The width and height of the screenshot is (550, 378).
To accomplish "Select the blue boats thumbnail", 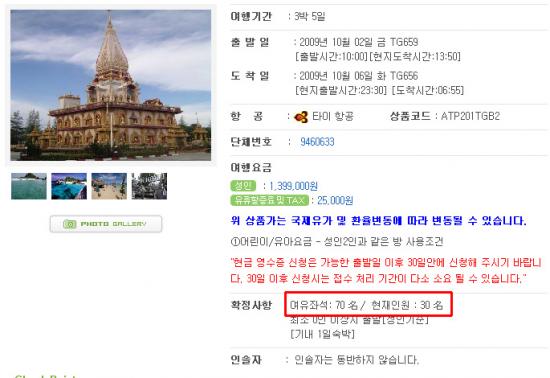I will [x=69, y=186].
